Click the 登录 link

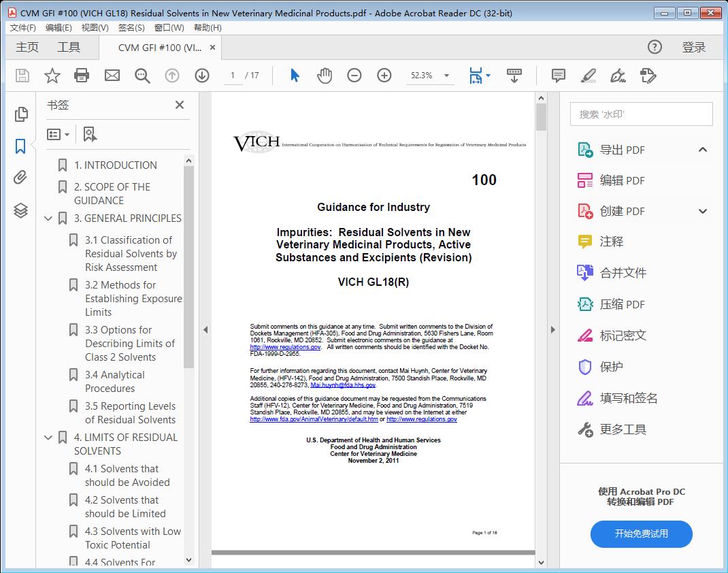point(694,47)
